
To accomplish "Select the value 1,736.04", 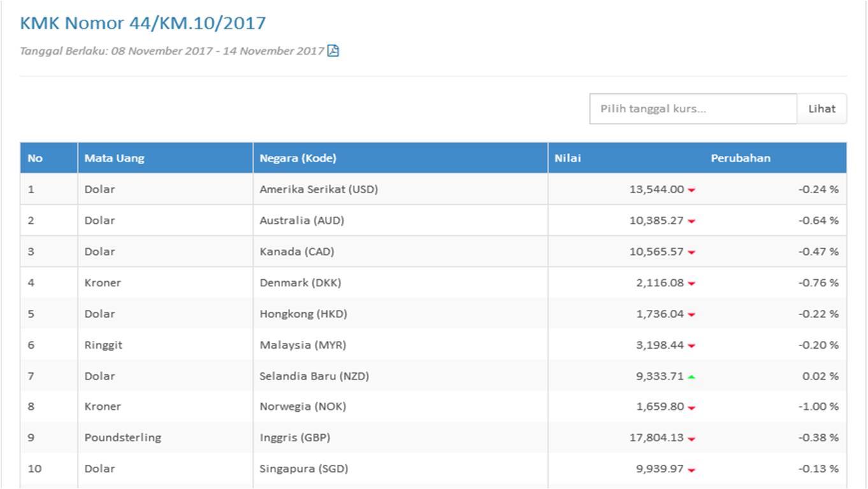I will click(660, 314).
